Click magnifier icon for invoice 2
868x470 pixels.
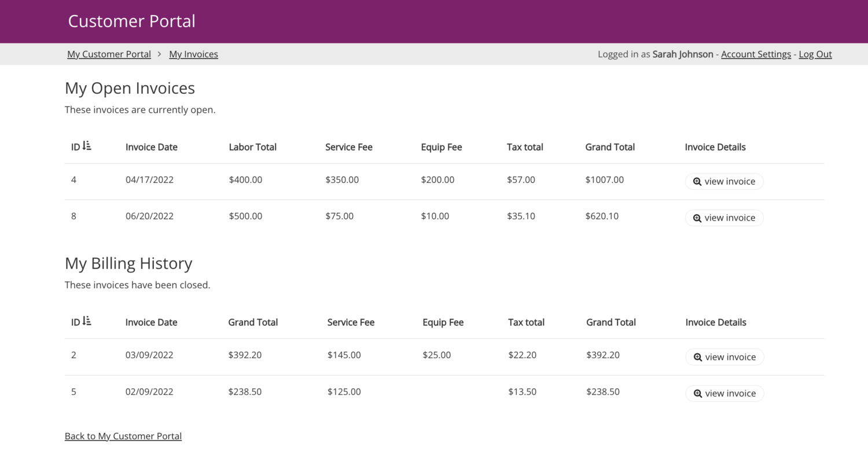click(x=698, y=358)
